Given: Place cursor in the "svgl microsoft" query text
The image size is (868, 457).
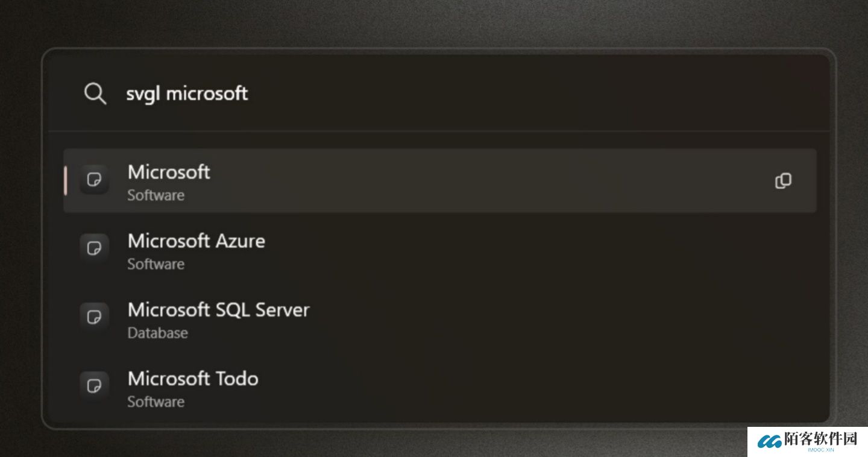Looking at the screenshot, I should point(187,93).
